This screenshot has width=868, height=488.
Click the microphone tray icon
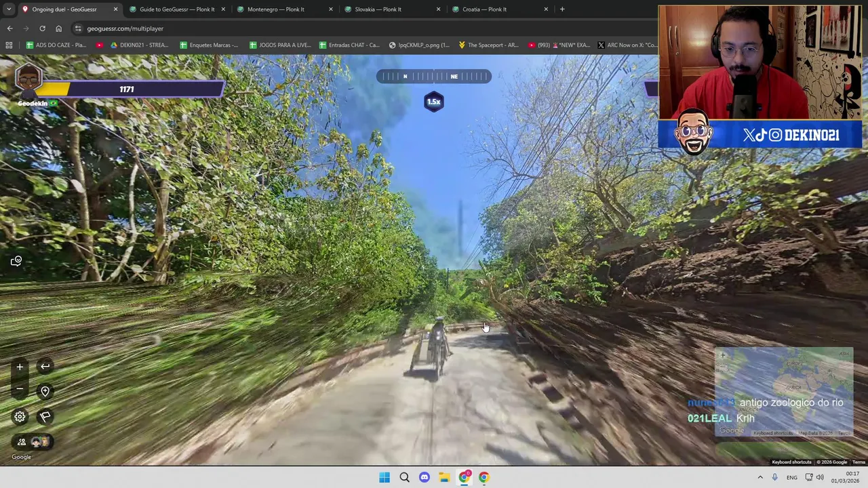click(775, 477)
